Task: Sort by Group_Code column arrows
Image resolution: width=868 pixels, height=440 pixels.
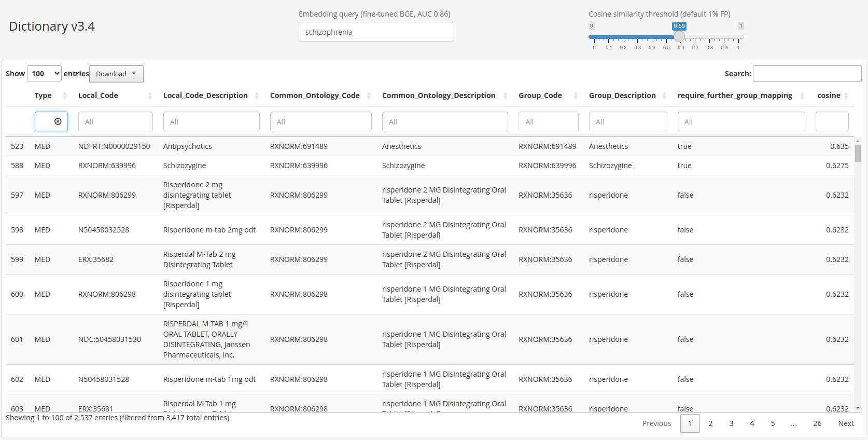Action: [x=576, y=96]
